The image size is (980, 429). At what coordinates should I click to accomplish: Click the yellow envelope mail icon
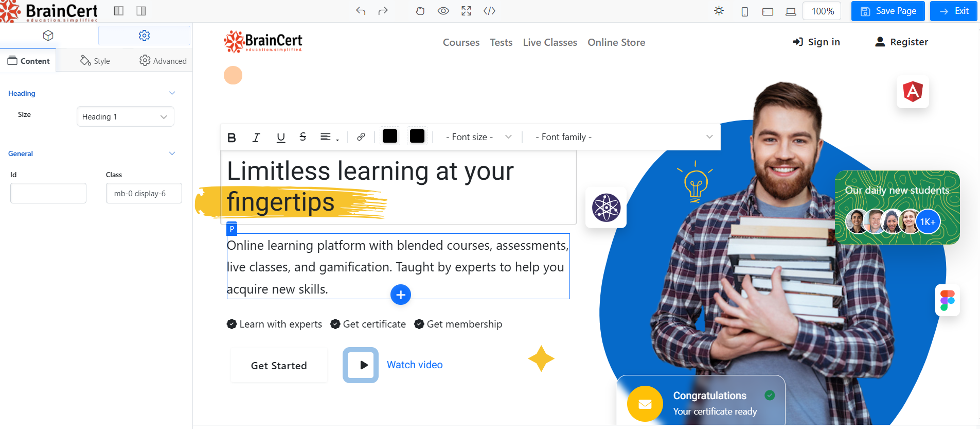pos(645,404)
